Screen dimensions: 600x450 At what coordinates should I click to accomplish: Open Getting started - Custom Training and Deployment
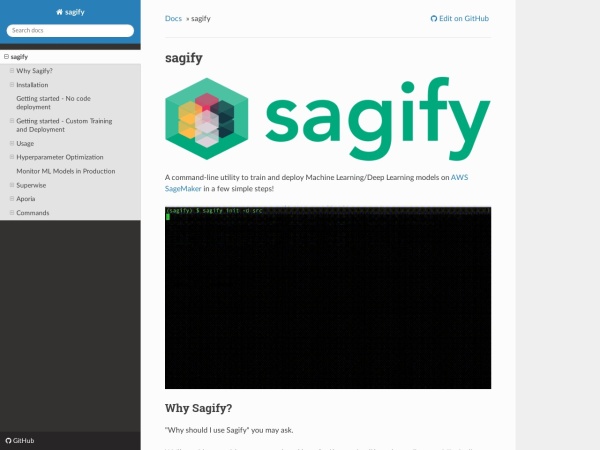point(64,125)
